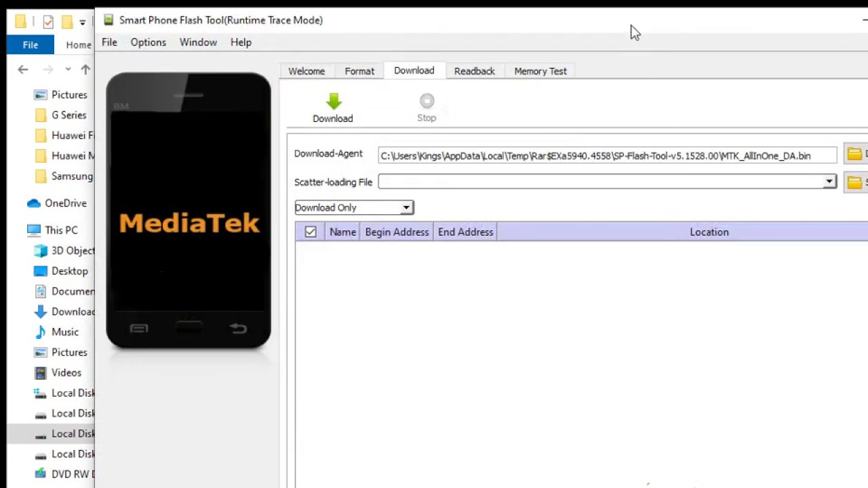Screen dimensions: 868x488
Task: Click menu key on MediaTek phone image
Action: [139, 329]
